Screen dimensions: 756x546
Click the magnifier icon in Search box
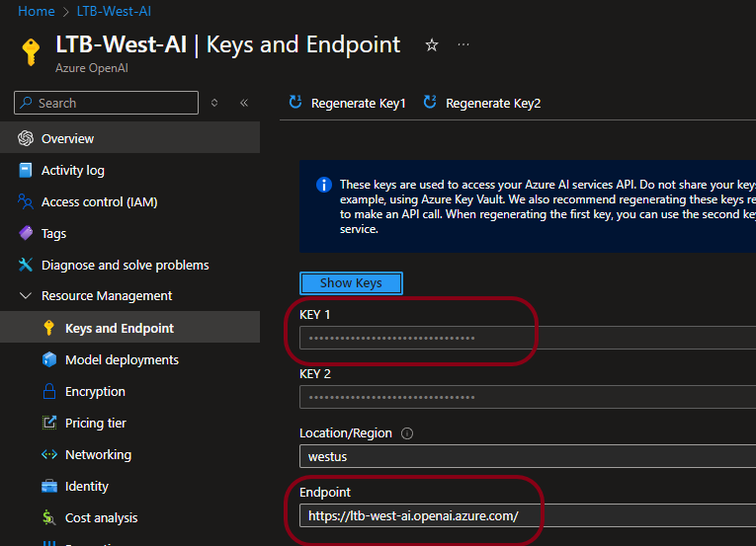[x=27, y=103]
